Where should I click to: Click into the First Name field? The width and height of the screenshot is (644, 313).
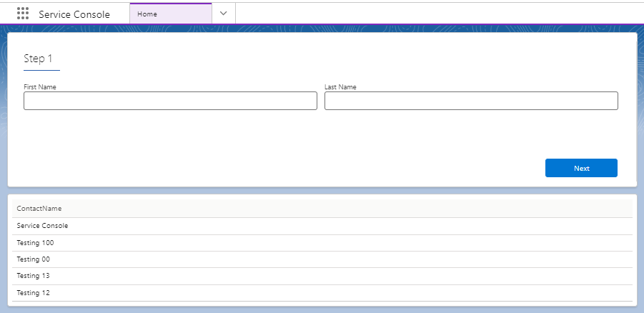click(x=170, y=101)
